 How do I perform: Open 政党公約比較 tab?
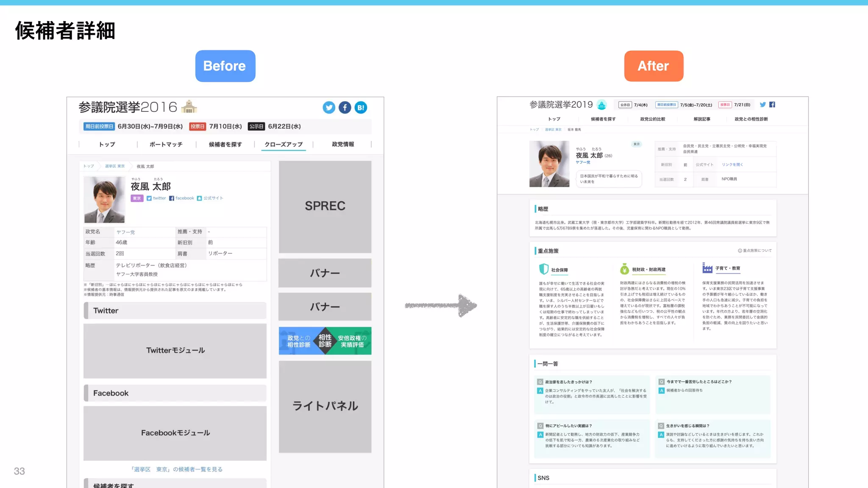tap(653, 119)
